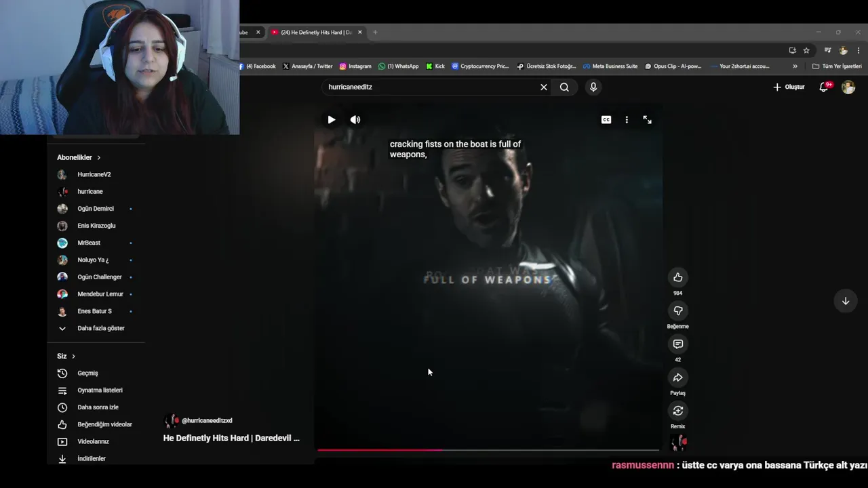Open Ücretsiz Stok Fotoğraf bookmark

[547, 66]
